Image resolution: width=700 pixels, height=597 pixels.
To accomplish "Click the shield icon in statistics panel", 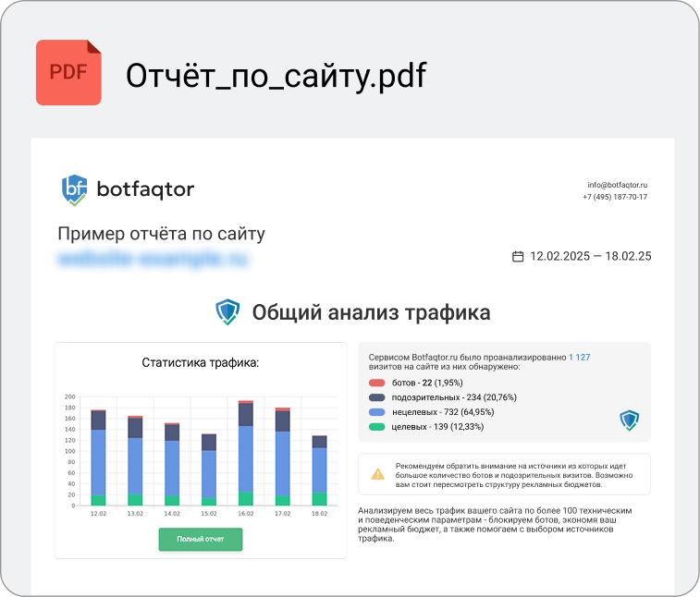I will (628, 421).
